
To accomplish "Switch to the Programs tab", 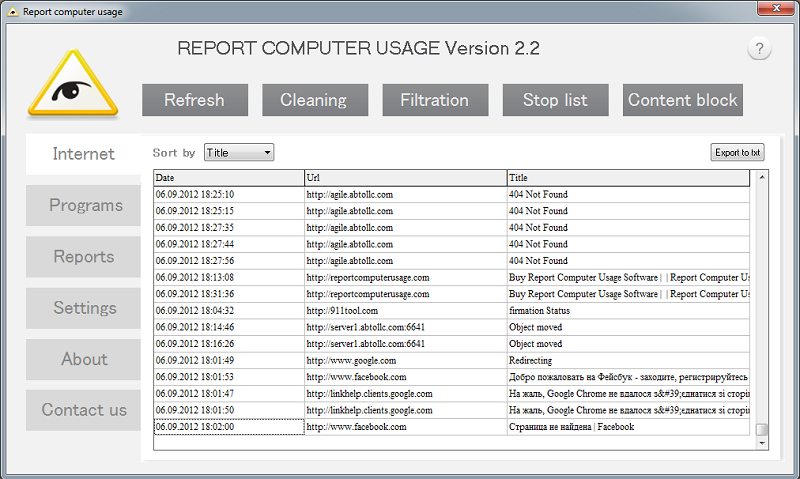I will pyautogui.click(x=84, y=205).
